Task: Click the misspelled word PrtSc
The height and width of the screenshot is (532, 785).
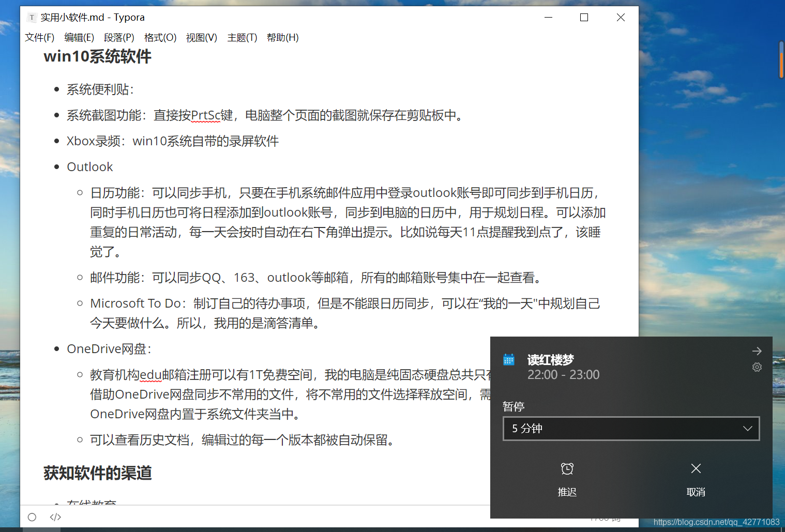Action: (x=206, y=115)
